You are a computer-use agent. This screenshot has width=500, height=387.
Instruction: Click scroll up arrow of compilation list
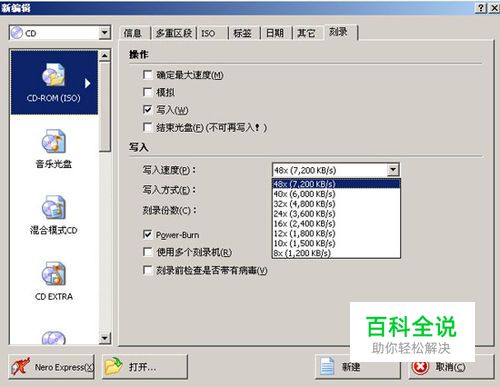(105, 56)
